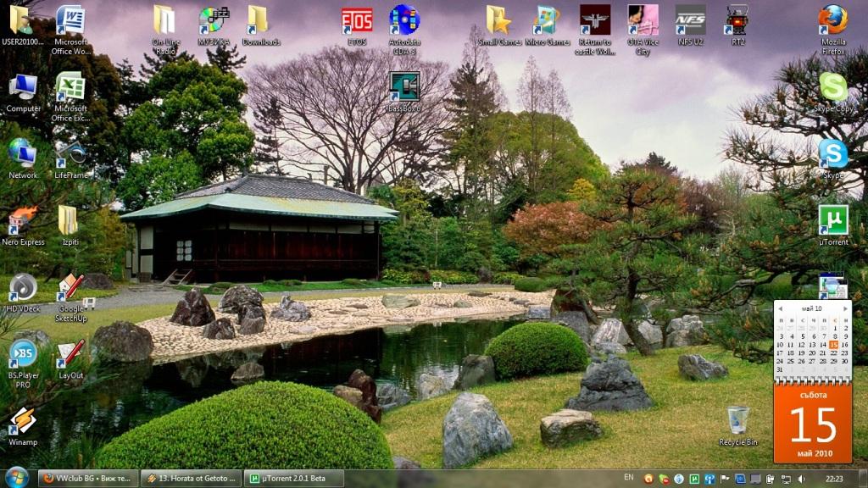Launch the Winamp desktop icon

(23, 422)
